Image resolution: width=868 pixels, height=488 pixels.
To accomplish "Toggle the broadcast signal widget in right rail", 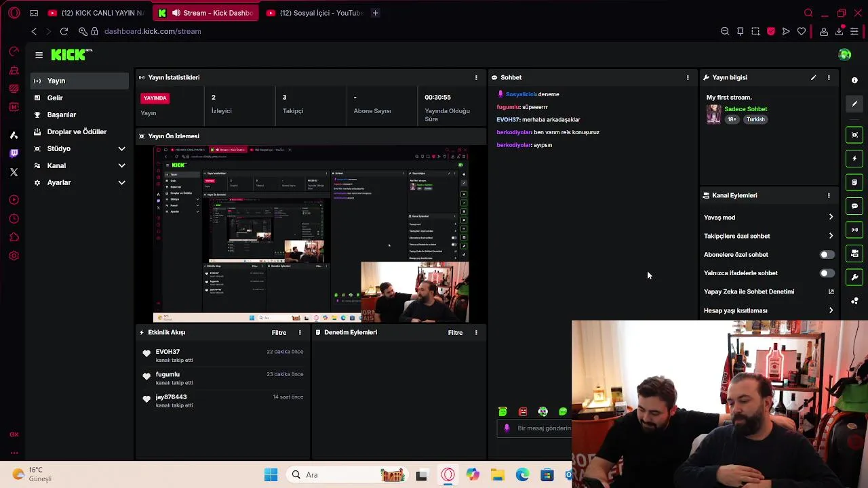I will 854,230.
